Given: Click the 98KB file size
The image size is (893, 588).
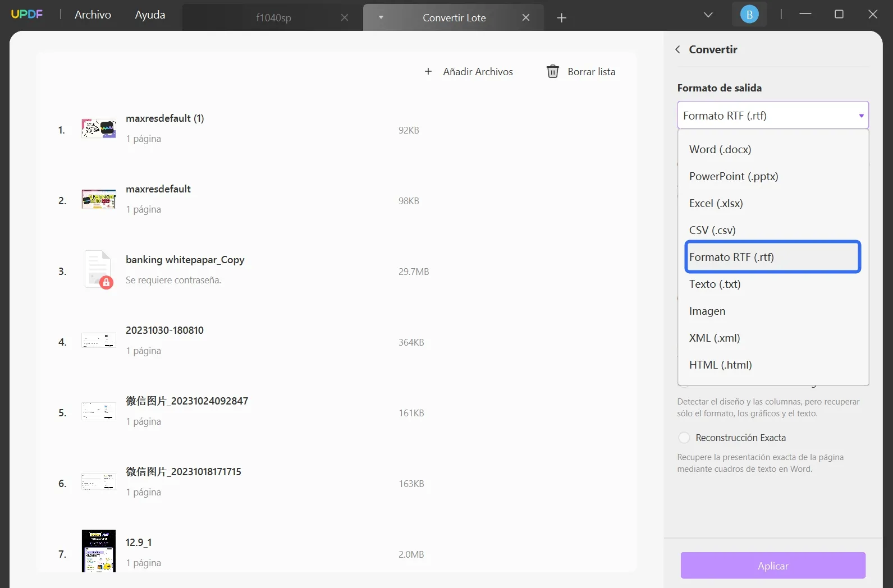Looking at the screenshot, I should [x=409, y=201].
